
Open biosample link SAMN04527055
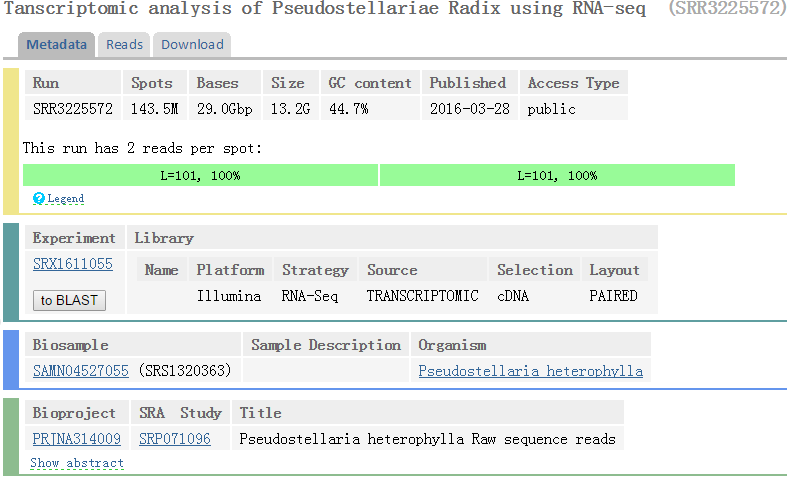pos(81,371)
